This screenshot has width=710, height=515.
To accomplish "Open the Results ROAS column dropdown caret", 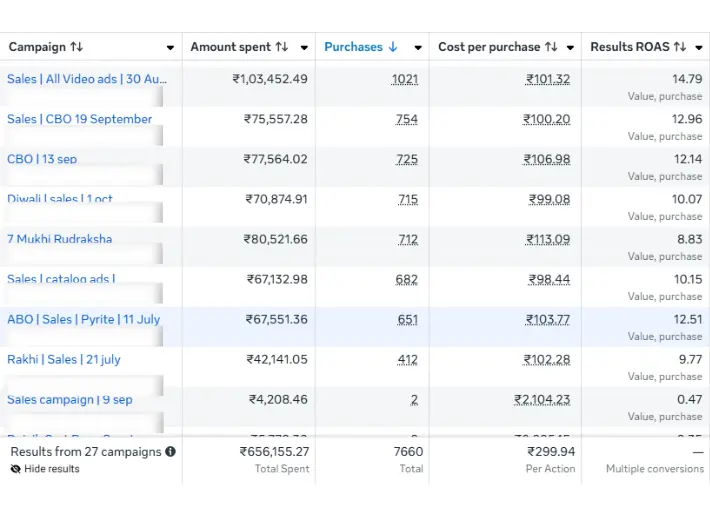I will click(x=699, y=48).
